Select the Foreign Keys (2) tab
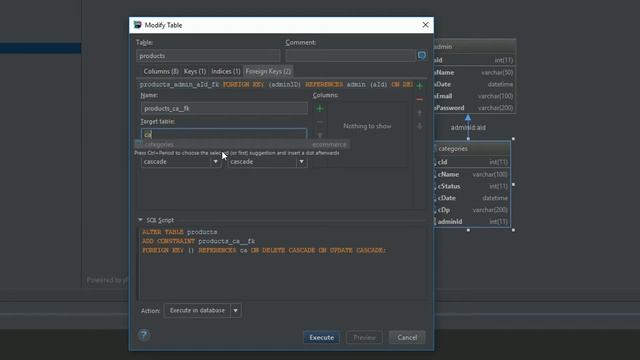Screen dimensions: 640x360 [x=268, y=71]
